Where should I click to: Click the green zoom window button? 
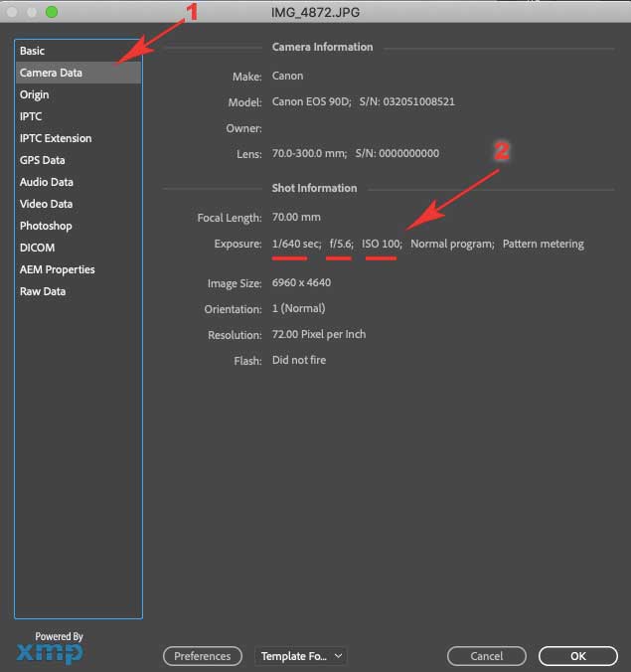point(52,12)
